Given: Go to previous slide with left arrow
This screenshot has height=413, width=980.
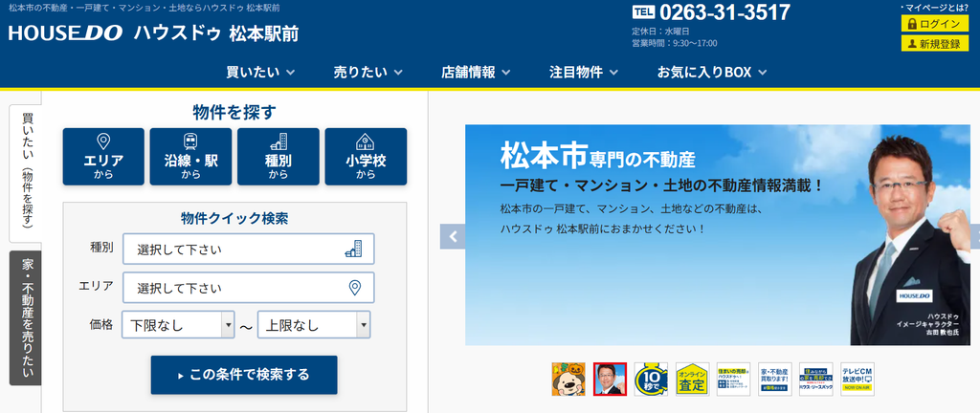Looking at the screenshot, I should click(453, 236).
